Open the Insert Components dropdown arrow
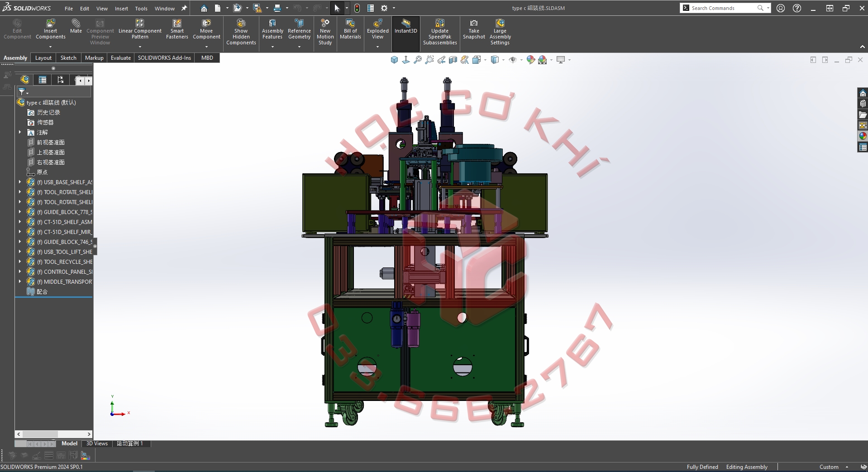Viewport: 868px width, 472px height. 51,47
